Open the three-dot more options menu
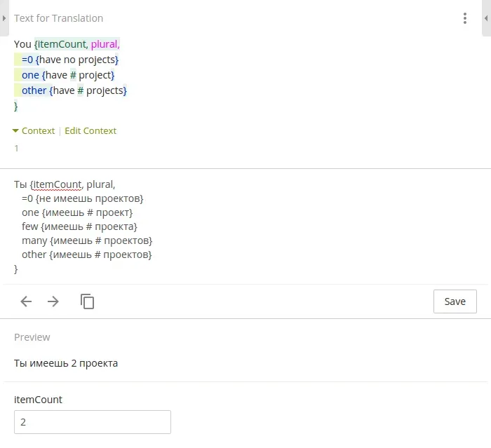491x448 pixels. (464, 19)
